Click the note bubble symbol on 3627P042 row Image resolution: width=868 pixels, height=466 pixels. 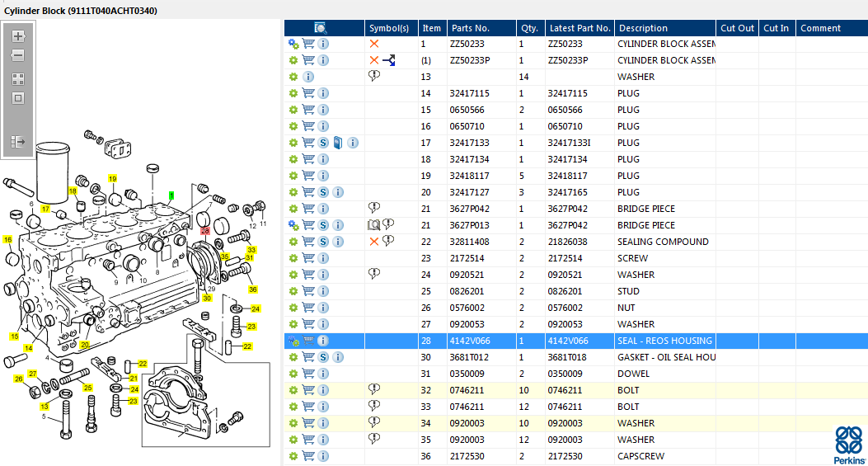[x=374, y=208]
